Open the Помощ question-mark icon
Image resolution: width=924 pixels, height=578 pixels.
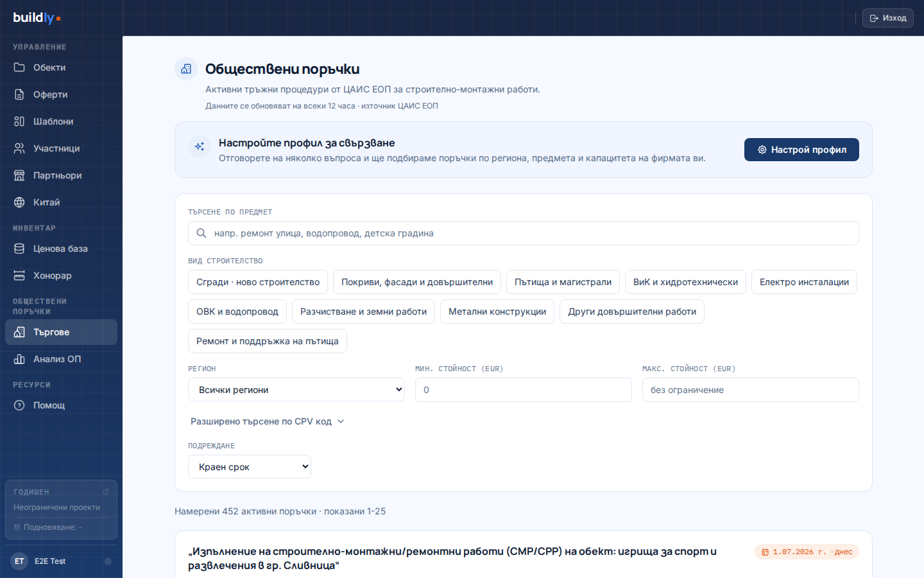point(19,405)
